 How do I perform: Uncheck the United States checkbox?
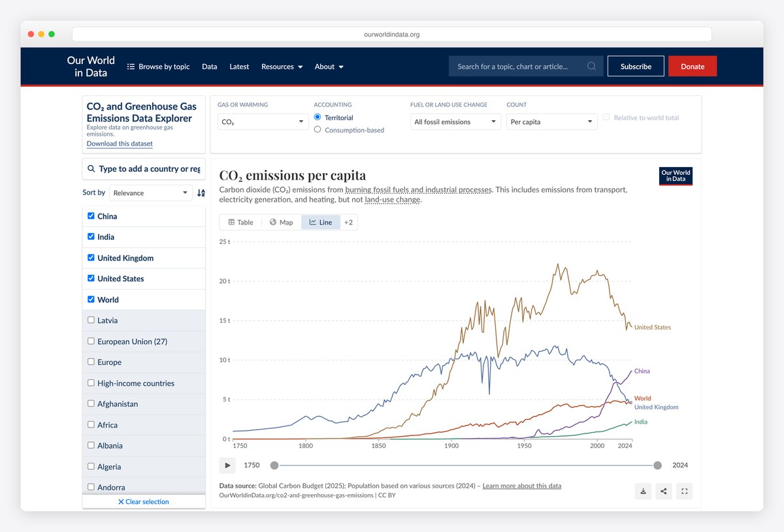(91, 278)
